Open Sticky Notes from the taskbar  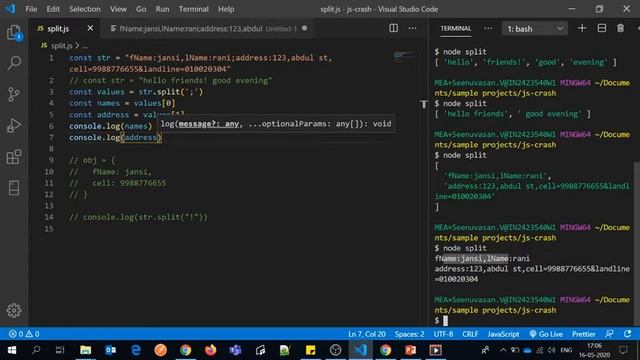pos(311,350)
